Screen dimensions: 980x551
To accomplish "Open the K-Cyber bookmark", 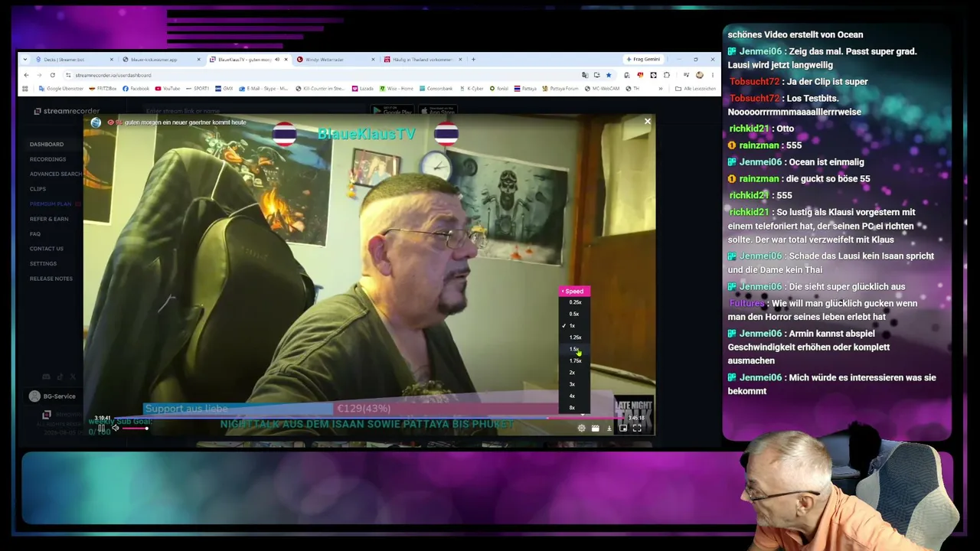I will pyautogui.click(x=471, y=89).
